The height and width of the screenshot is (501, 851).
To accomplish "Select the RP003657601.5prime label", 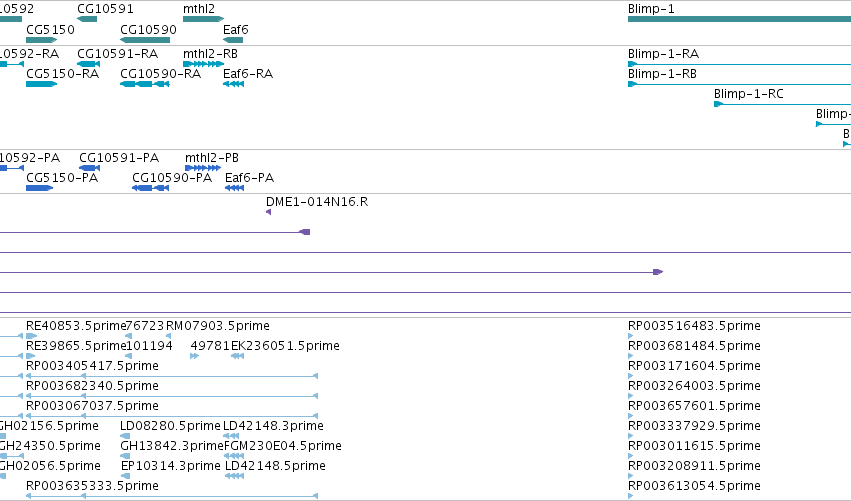I will tap(694, 406).
